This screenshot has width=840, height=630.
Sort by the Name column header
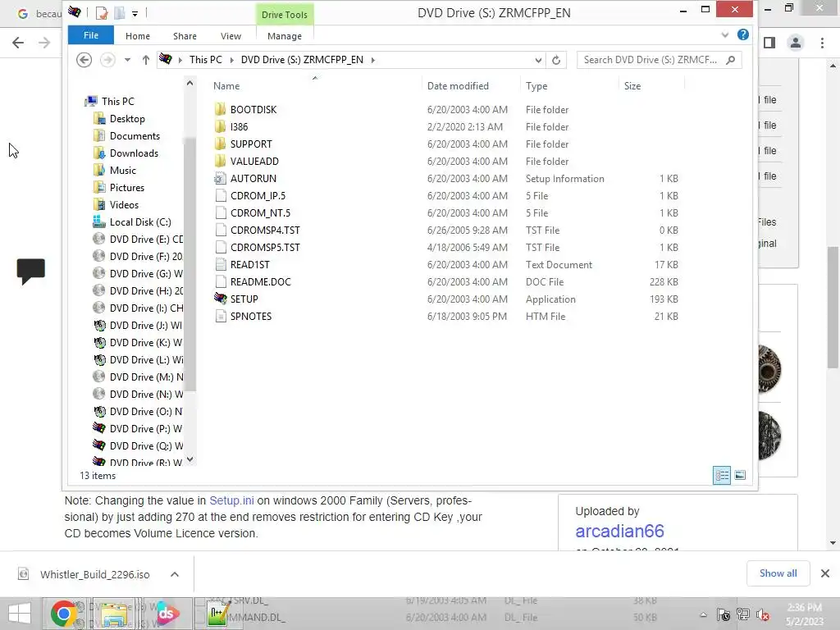tap(226, 85)
